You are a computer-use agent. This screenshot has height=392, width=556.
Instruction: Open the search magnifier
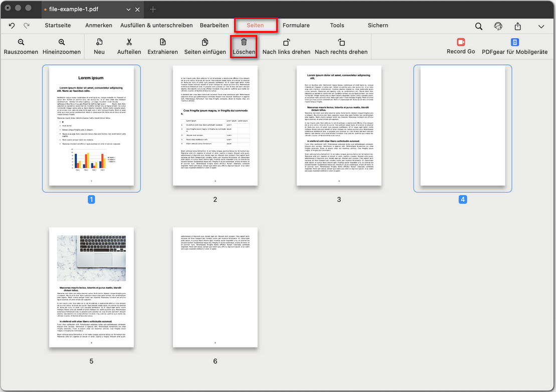pyautogui.click(x=478, y=26)
